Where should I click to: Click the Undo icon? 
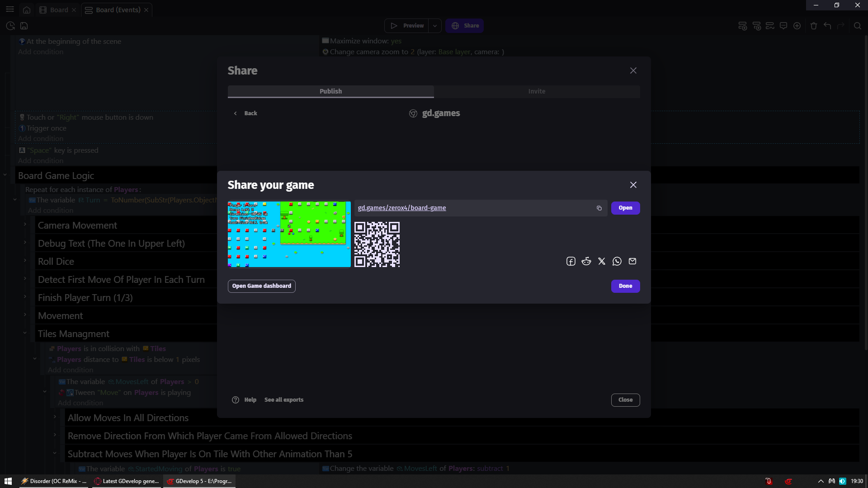(827, 26)
